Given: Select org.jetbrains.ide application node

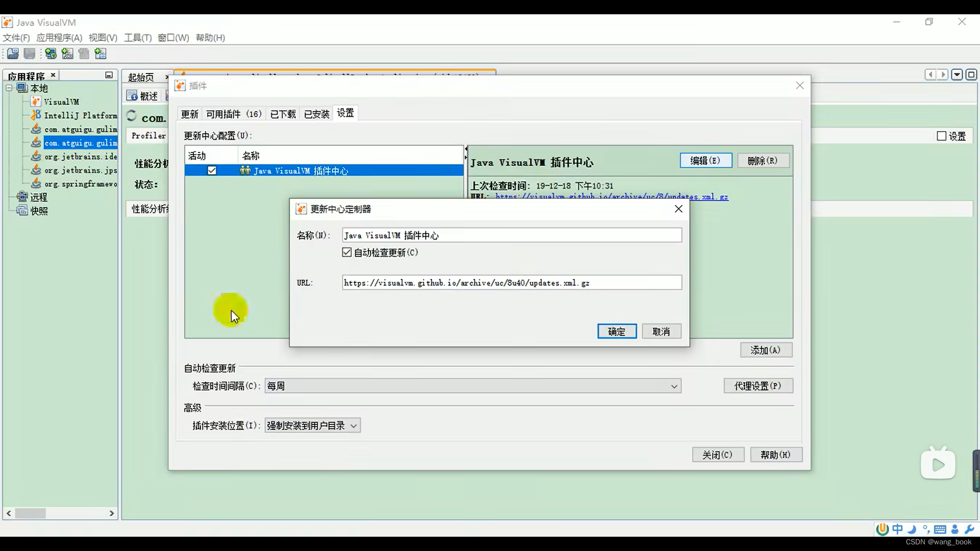Looking at the screenshot, I should (81, 157).
